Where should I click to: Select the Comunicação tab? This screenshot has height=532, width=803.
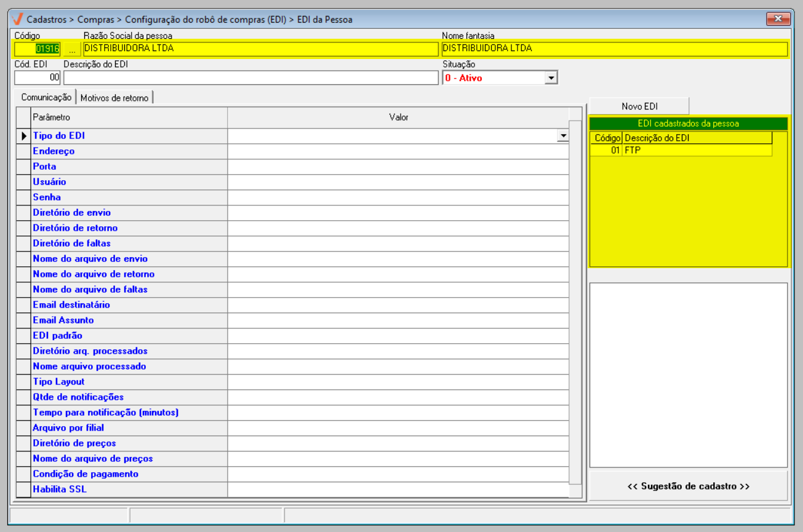(x=46, y=97)
